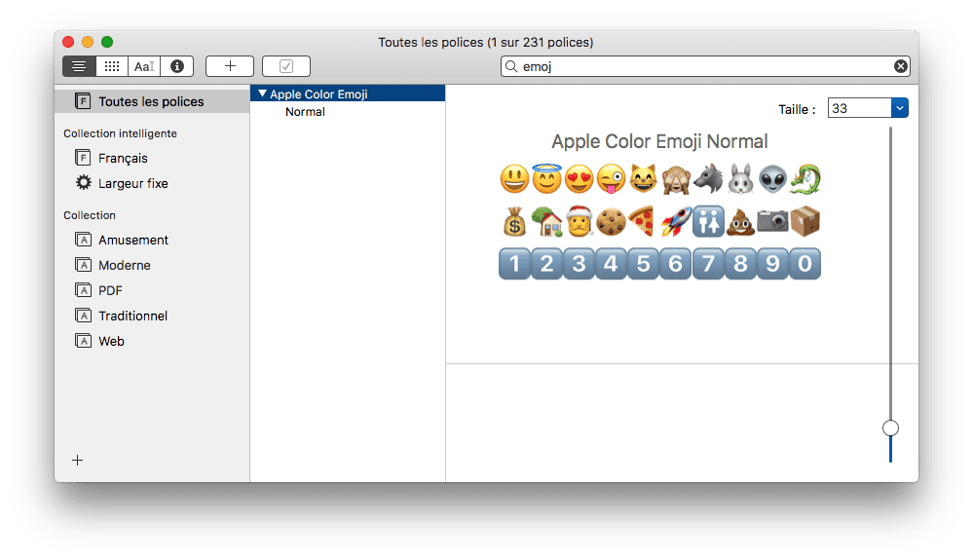
Task: Click the keycap 5 emoji
Action: click(644, 264)
